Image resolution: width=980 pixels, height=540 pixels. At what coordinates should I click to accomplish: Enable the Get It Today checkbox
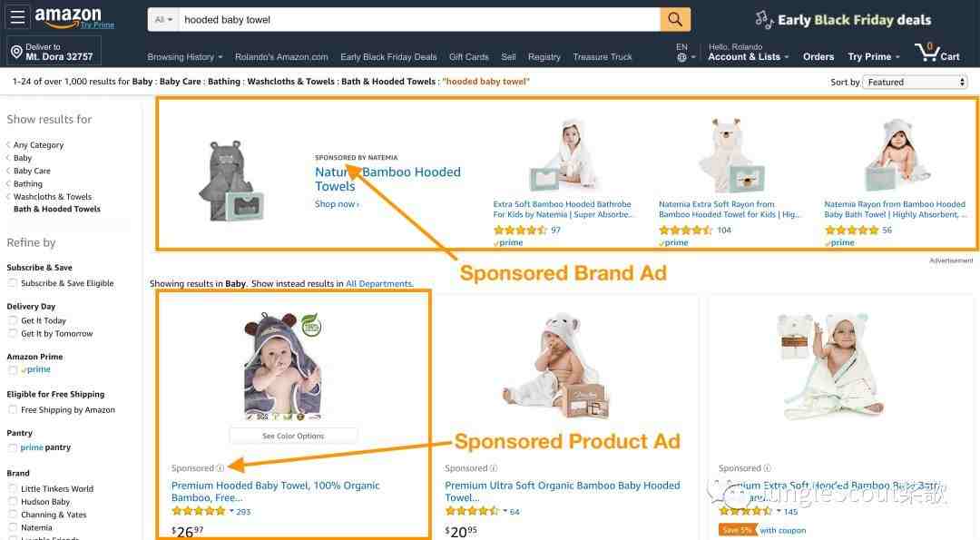13,320
